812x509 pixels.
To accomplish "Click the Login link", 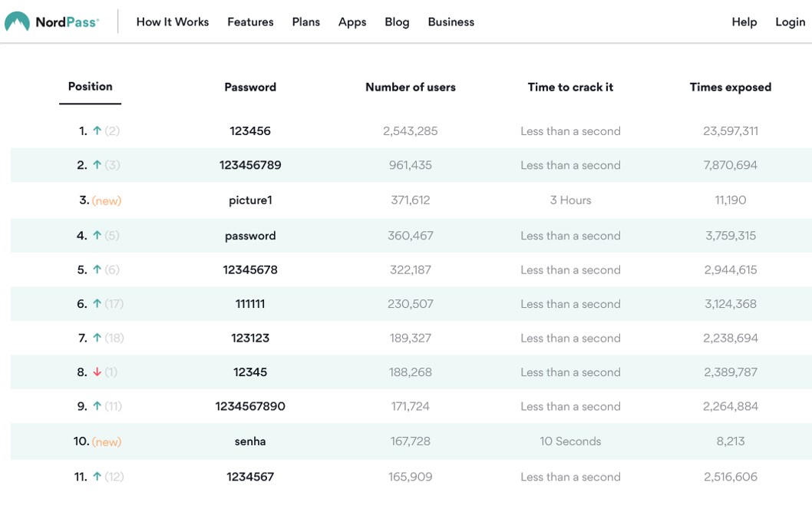I will 791,22.
